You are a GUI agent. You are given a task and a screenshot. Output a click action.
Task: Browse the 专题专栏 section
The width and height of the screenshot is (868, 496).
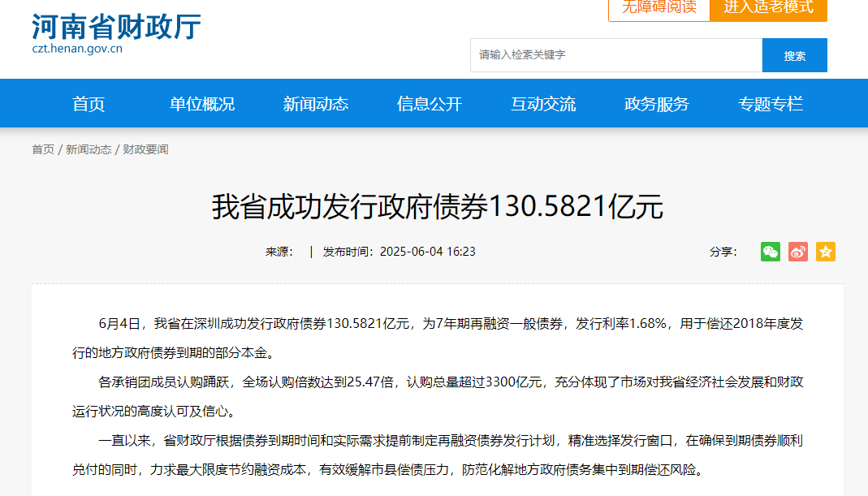point(770,103)
